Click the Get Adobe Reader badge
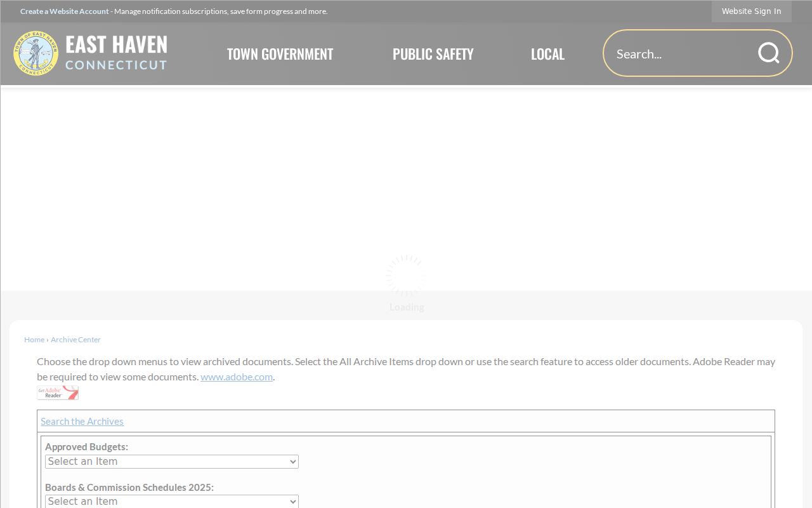The width and height of the screenshot is (812, 508). coord(58,392)
